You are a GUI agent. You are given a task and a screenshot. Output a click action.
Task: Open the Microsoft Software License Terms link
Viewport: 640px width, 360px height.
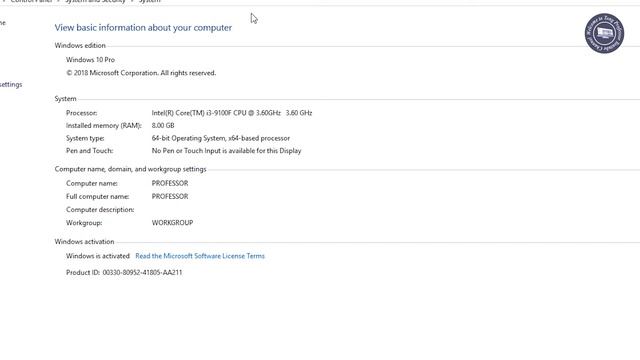(200, 256)
